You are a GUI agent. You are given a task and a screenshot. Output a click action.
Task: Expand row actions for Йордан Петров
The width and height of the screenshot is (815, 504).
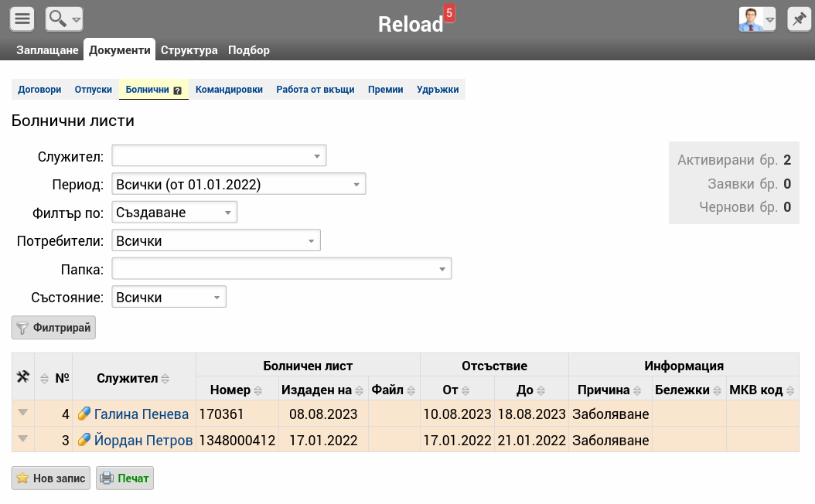click(x=23, y=439)
